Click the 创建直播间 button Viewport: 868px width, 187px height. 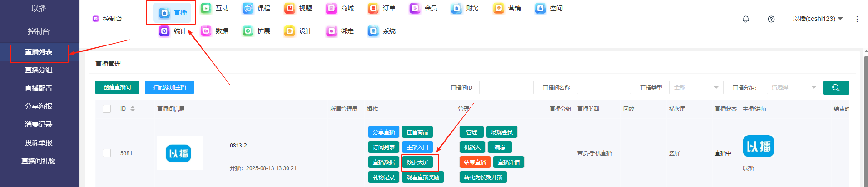pyautogui.click(x=117, y=87)
